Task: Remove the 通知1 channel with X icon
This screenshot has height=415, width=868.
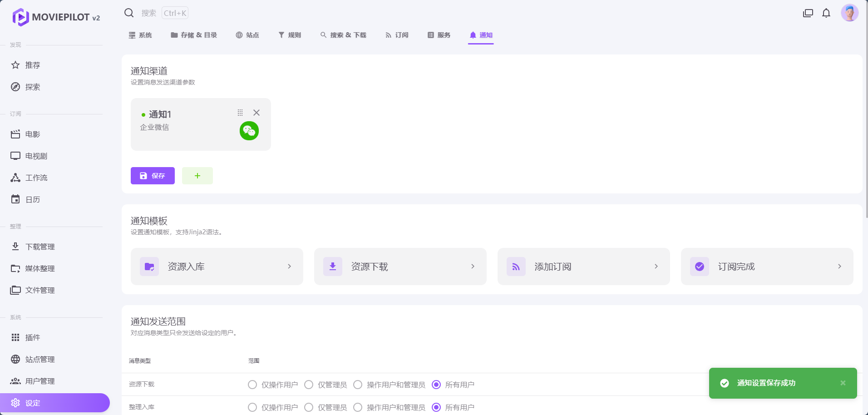Action: (x=256, y=113)
